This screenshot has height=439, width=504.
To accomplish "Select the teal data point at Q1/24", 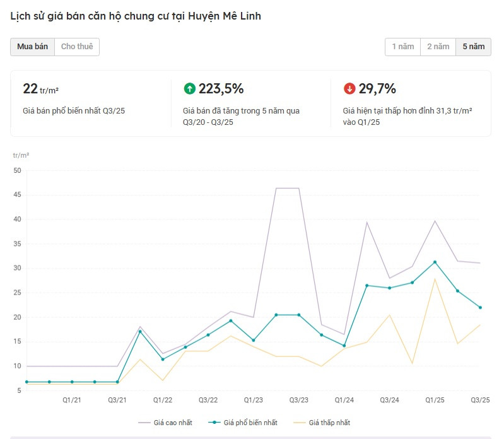I will [344, 346].
